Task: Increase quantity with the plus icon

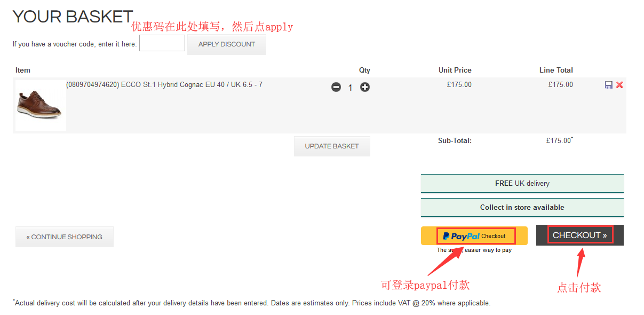Action: (x=365, y=87)
